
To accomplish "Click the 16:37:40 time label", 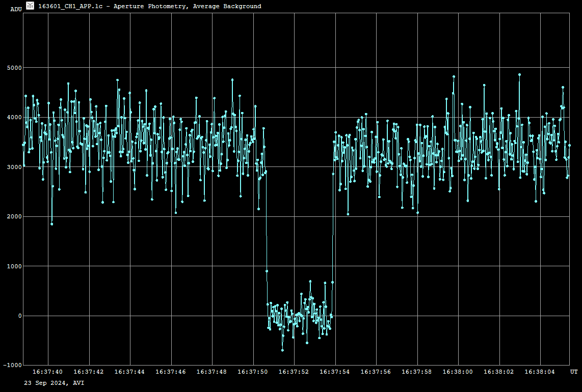I will pos(47,372).
